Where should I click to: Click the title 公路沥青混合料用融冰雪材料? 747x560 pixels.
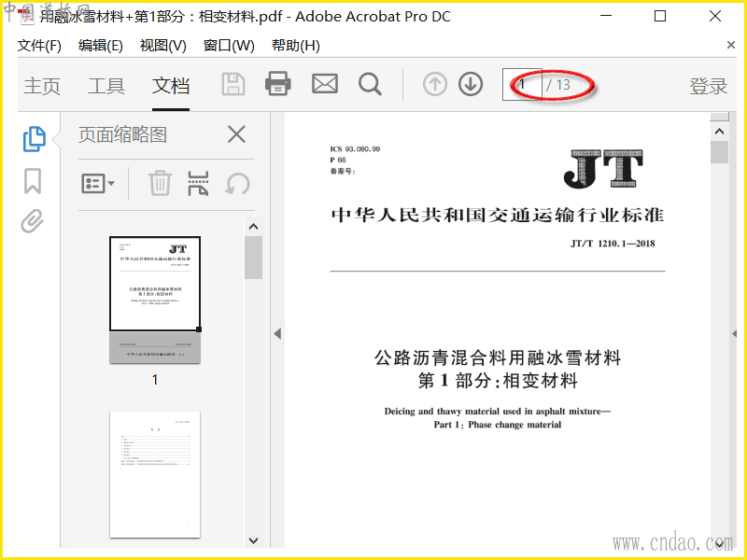[x=498, y=357]
